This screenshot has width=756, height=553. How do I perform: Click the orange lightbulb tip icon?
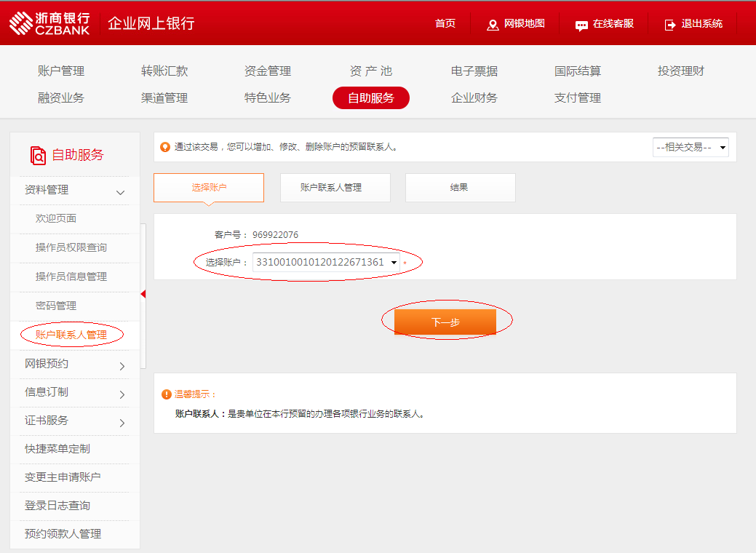165,147
